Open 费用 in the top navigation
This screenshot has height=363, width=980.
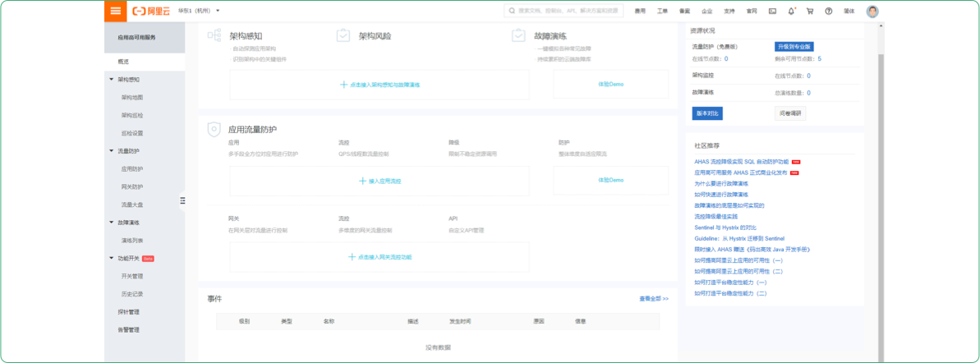(x=640, y=11)
